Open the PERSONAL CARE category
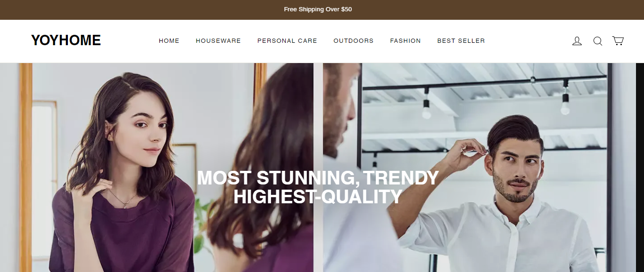Screen dimensions: 644x272 pyautogui.click(x=287, y=41)
